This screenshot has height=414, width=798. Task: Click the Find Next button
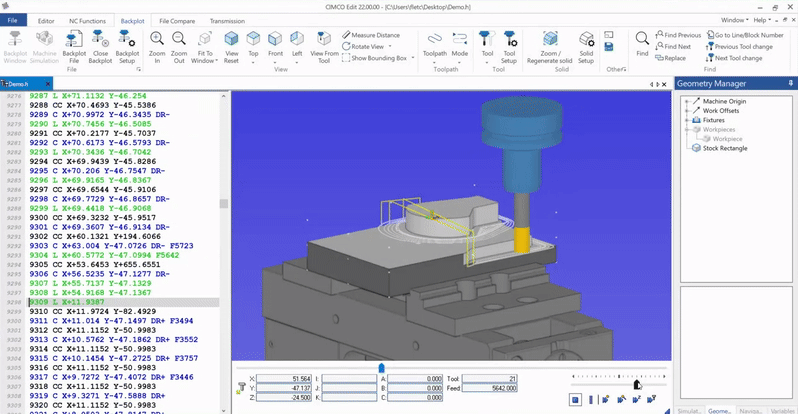[676, 47]
